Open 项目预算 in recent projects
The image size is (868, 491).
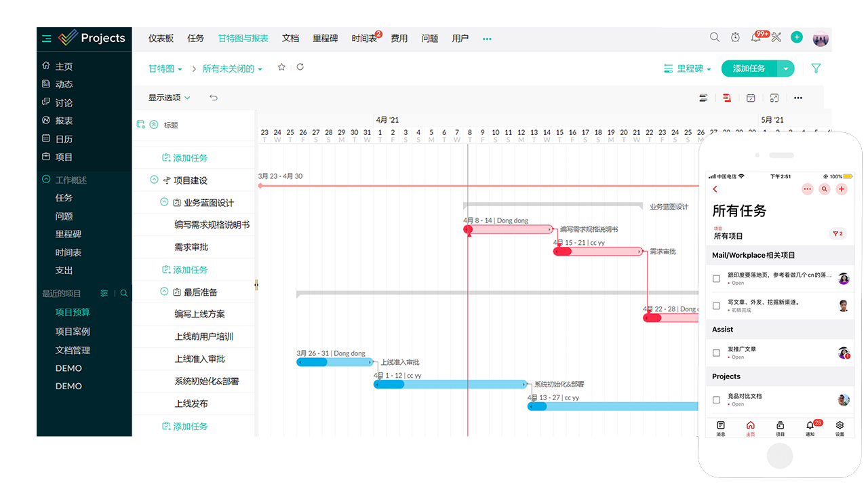tap(73, 313)
